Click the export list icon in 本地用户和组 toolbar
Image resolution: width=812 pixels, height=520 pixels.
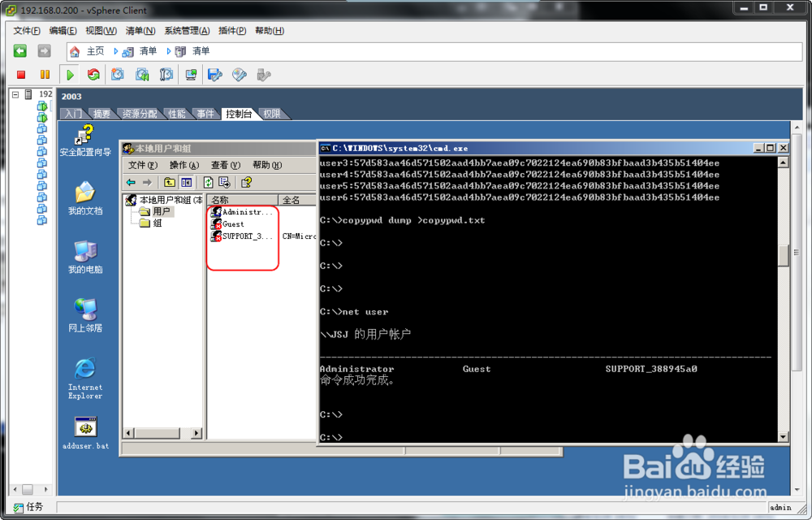[224, 182]
